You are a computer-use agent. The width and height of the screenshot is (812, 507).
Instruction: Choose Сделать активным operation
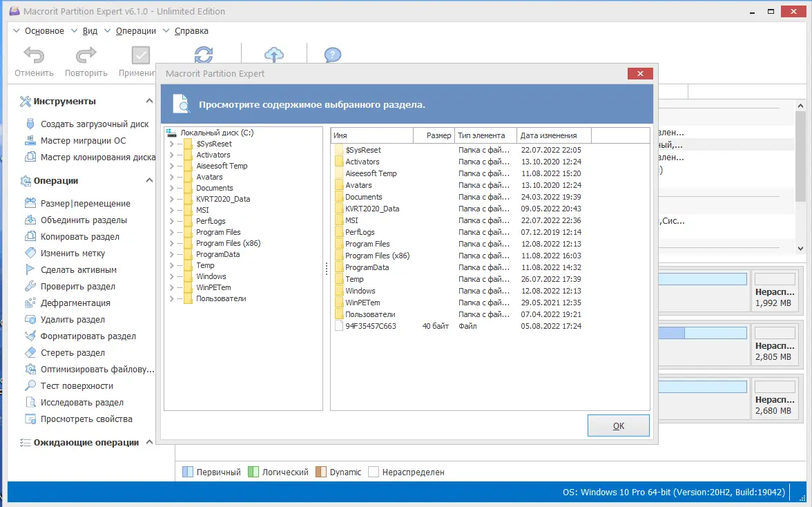(x=71, y=270)
